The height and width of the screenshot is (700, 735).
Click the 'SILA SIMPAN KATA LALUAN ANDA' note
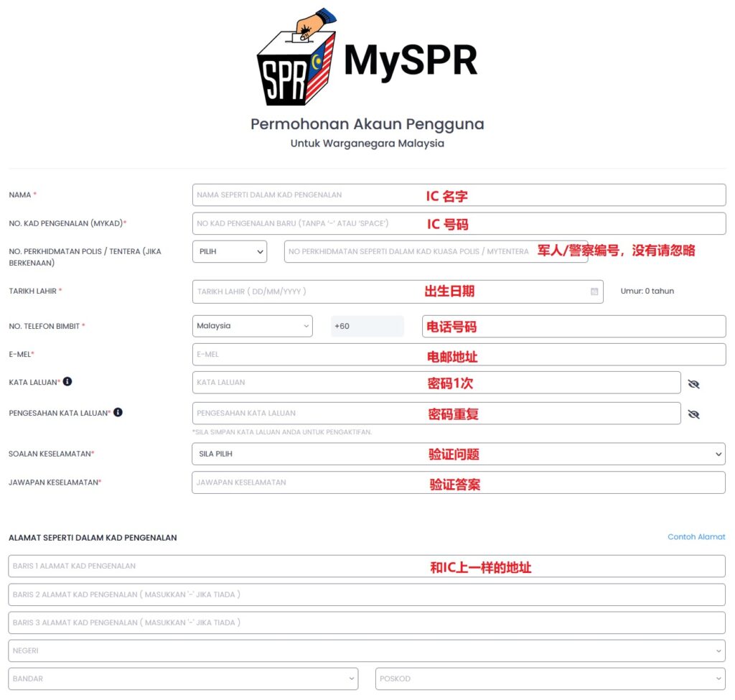tap(282, 431)
